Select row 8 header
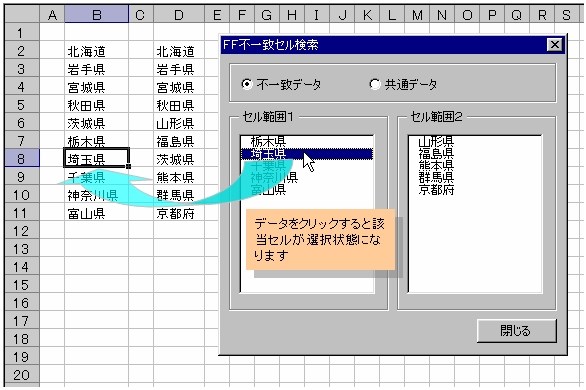The width and height of the screenshot is (586, 390). click(22, 158)
